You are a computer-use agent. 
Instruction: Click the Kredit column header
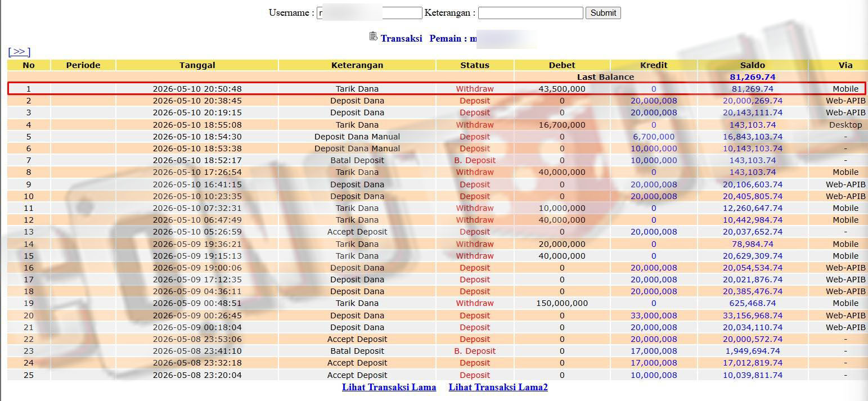654,65
